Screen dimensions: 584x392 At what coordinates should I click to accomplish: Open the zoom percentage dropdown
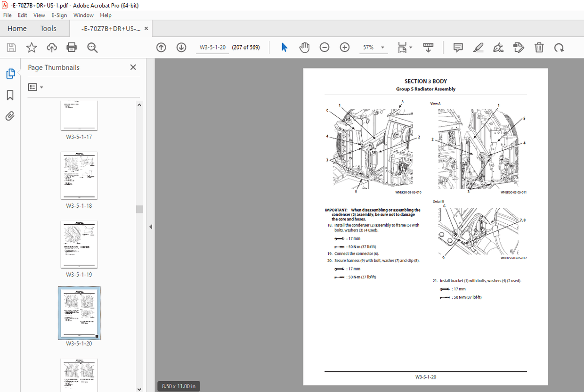[382, 47]
